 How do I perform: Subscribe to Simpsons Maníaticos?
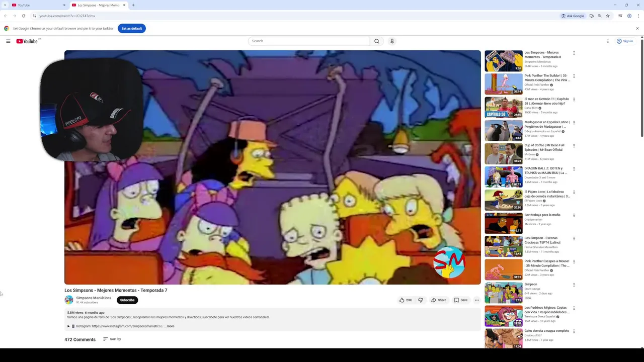[127, 300]
